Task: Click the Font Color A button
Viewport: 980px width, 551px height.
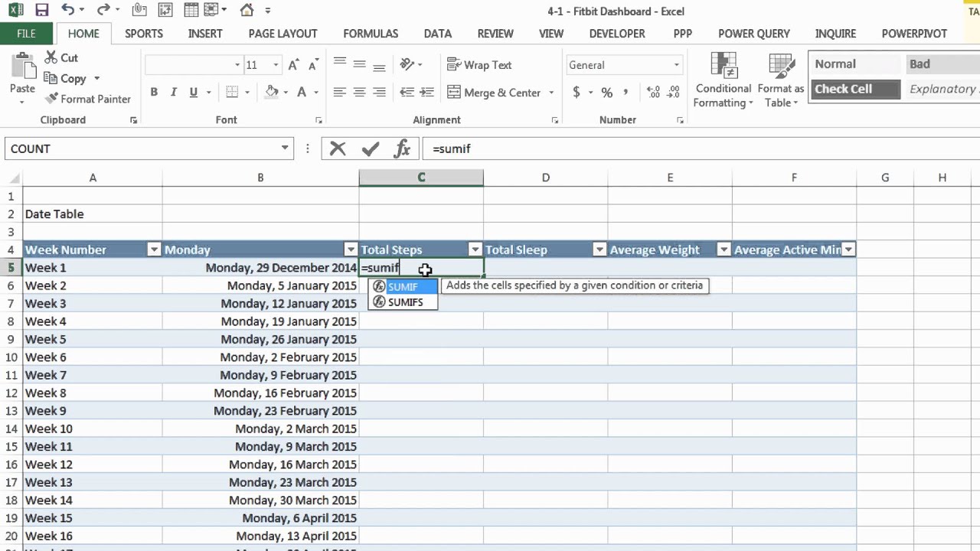Action: 302,93
